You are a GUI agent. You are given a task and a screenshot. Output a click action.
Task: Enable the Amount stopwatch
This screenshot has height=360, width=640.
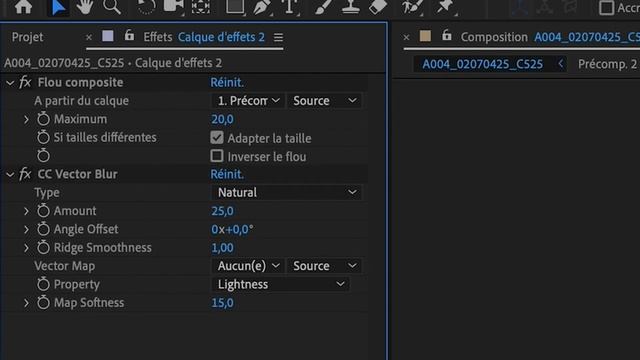43,211
